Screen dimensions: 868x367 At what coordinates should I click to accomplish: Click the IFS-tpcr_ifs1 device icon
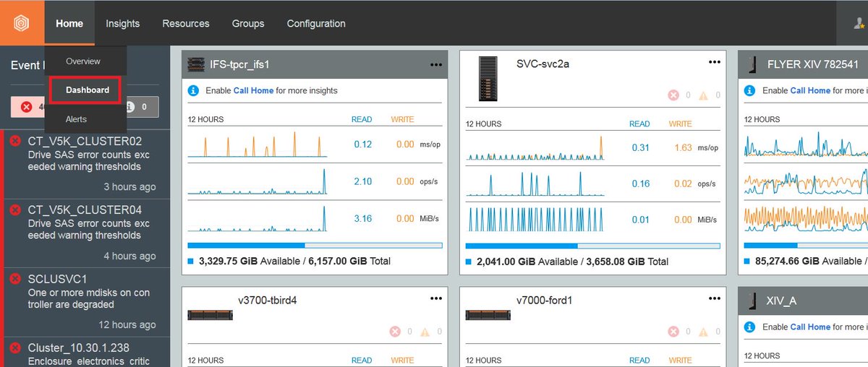(196, 64)
